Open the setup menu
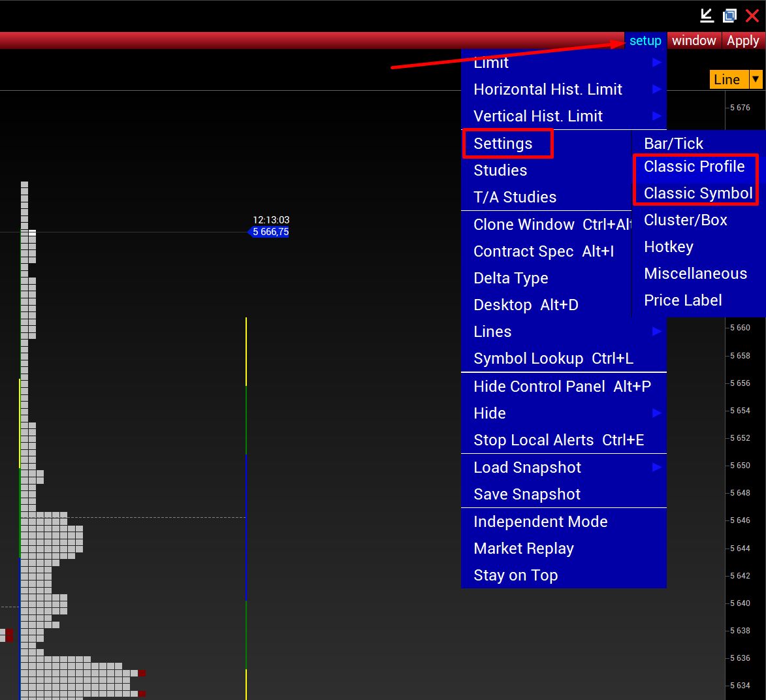Image resolution: width=766 pixels, height=700 pixels. point(645,40)
